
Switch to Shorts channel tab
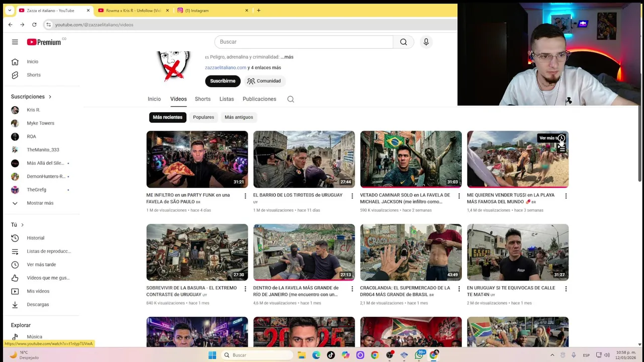point(203,99)
